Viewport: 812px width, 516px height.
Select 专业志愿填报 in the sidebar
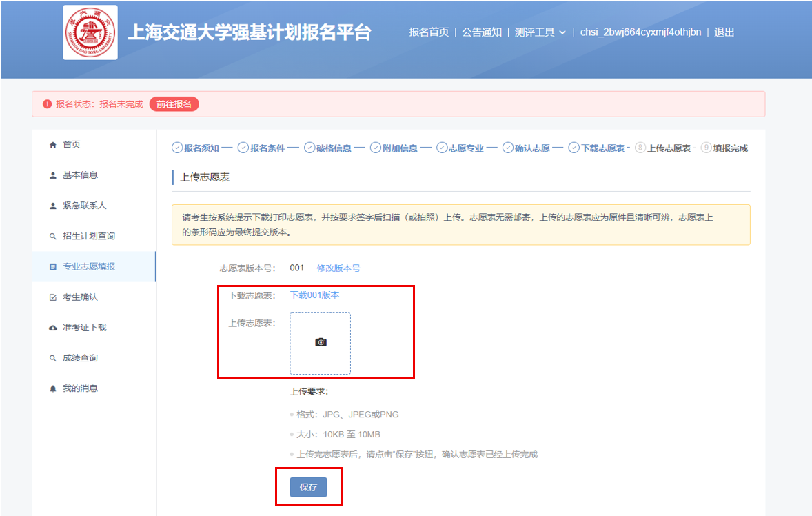(x=88, y=266)
